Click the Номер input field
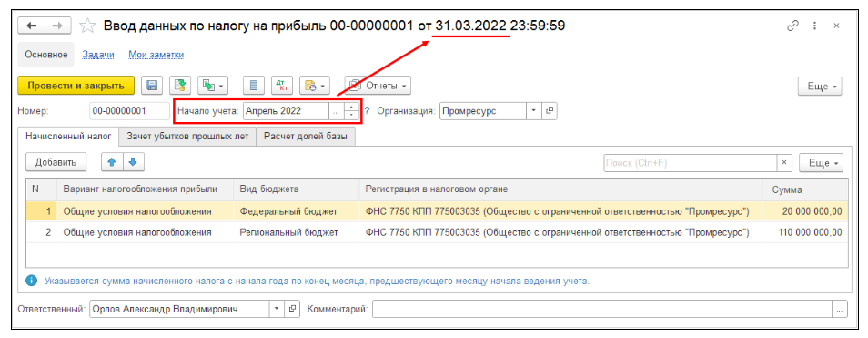This screenshot has height=338, width=868. pos(129,111)
